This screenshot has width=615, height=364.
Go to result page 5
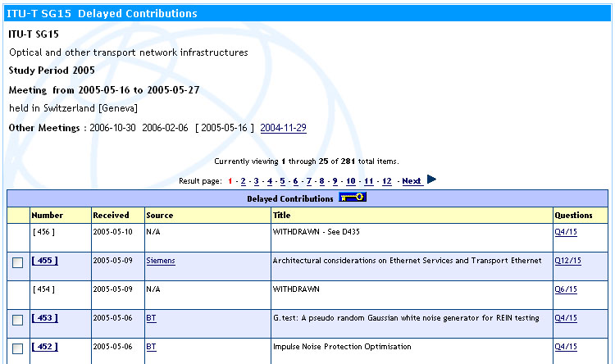tap(282, 181)
